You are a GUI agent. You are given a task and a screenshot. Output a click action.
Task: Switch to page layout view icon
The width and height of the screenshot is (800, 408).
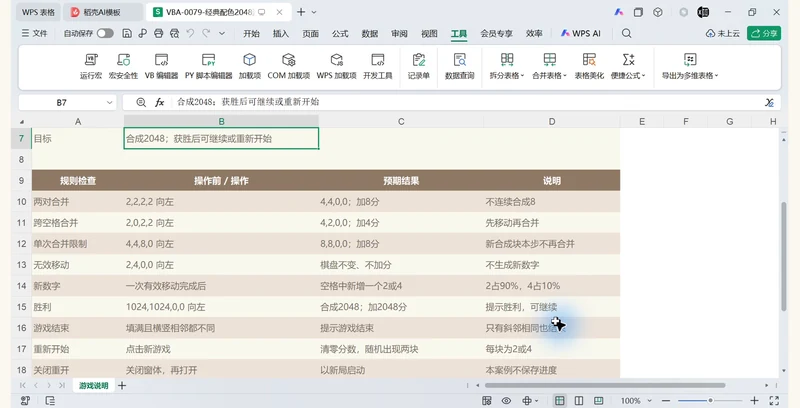(579, 401)
